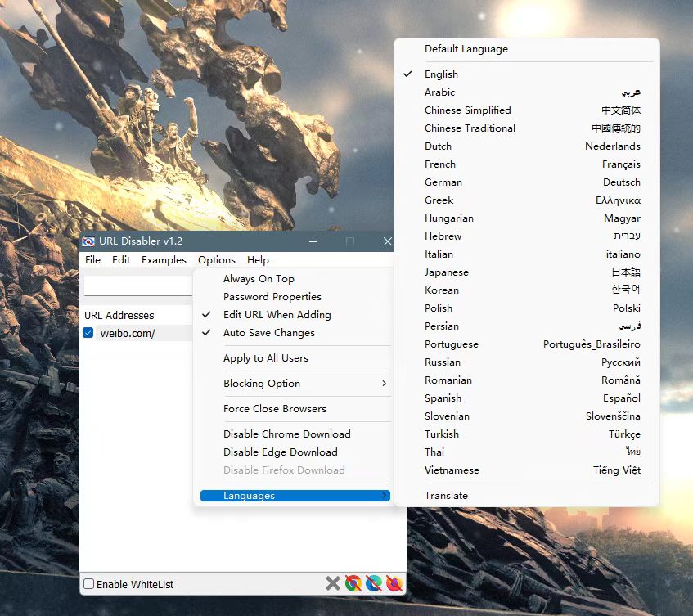Viewport: 693px width, 616px height.
Task: Select Polish language
Action: tap(526, 308)
